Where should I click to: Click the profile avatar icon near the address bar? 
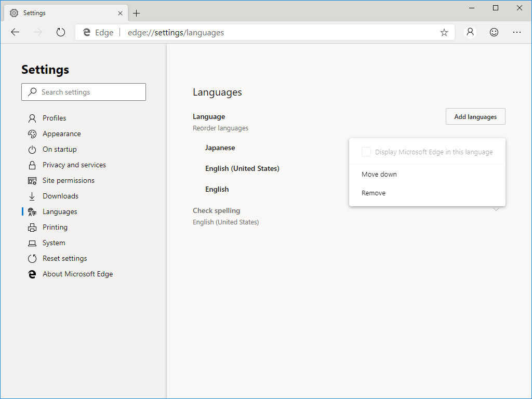(470, 32)
